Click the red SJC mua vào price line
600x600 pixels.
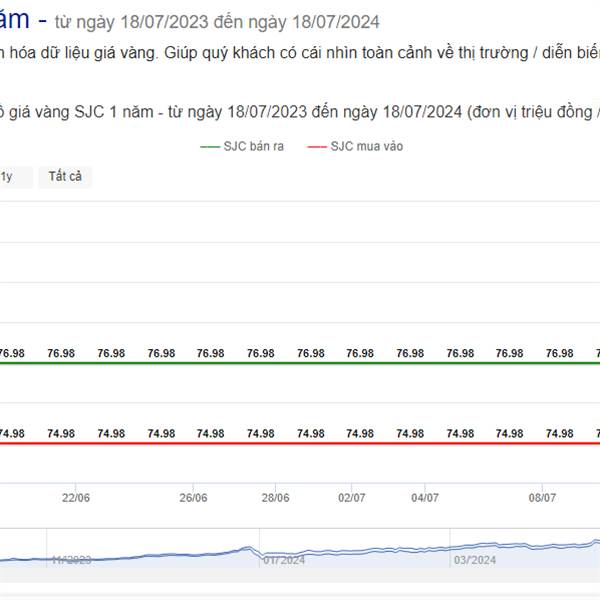300,443
